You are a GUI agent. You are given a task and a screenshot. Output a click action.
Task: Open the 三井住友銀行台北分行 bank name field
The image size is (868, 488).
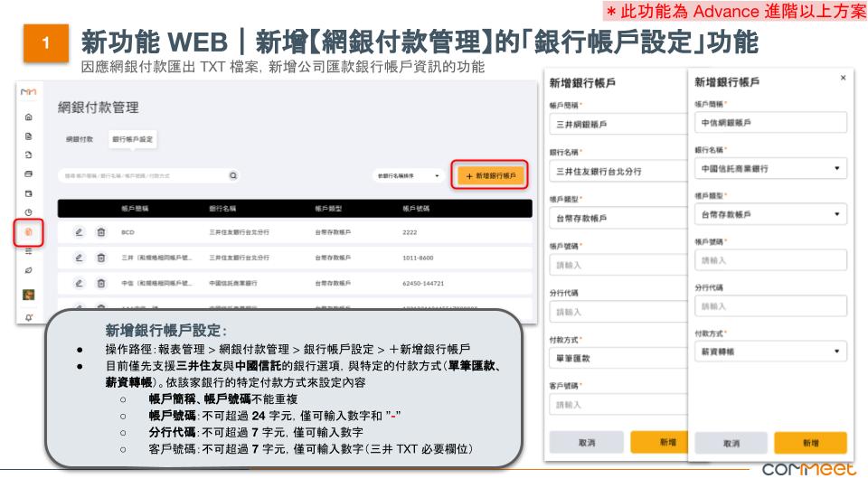tap(618, 172)
